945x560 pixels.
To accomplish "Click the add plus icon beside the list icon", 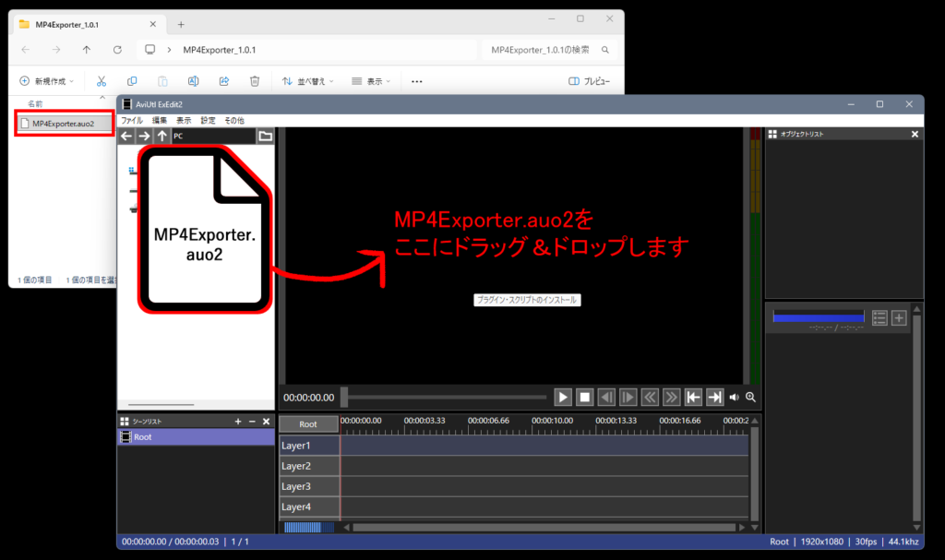I will [x=899, y=318].
